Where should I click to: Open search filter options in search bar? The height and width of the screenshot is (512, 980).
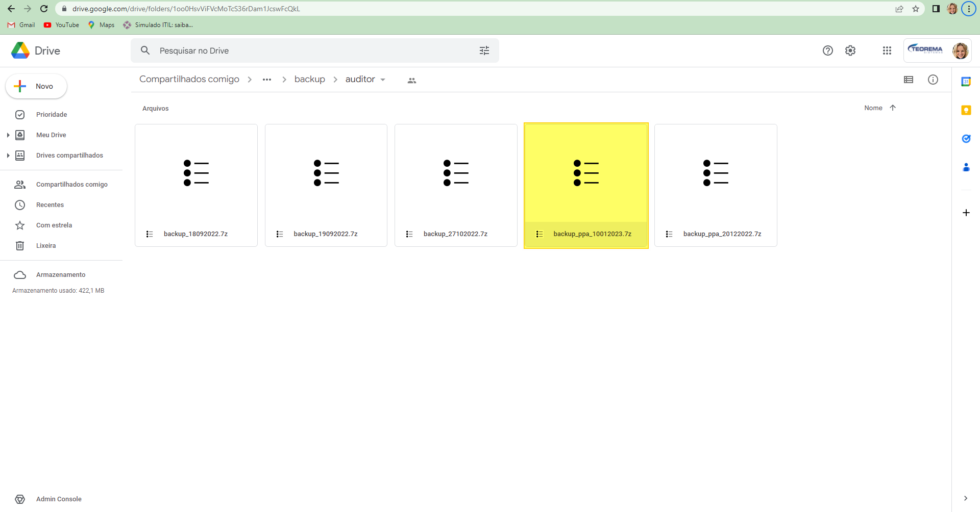coord(484,50)
